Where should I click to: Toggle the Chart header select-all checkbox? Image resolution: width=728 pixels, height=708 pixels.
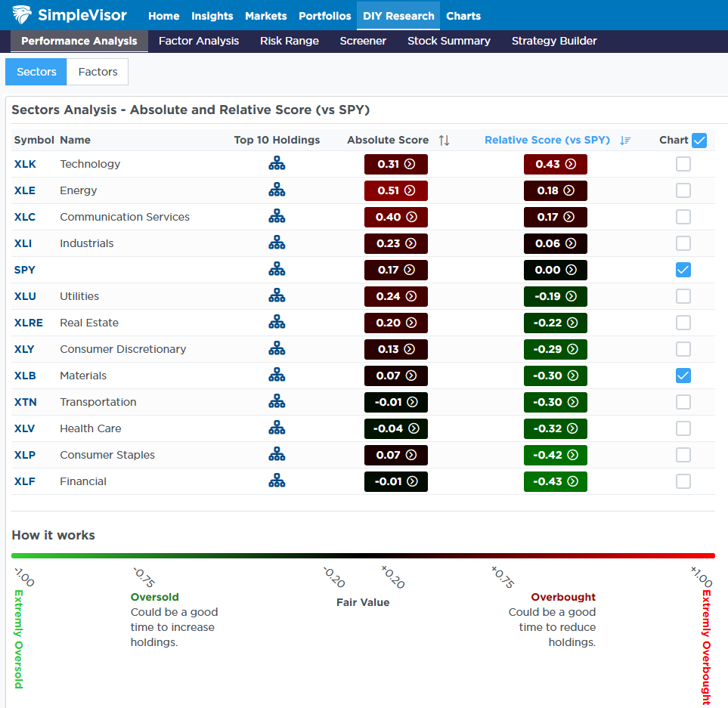click(x=699, y=140)
